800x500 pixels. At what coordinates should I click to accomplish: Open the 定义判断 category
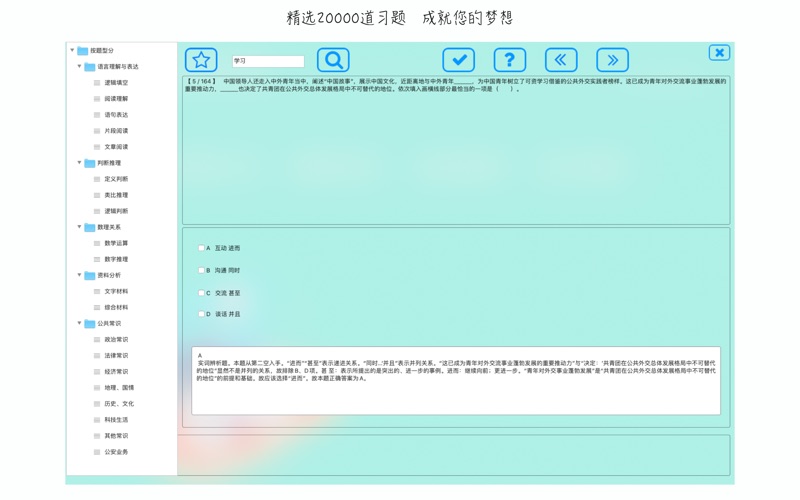tap(116, 179)
